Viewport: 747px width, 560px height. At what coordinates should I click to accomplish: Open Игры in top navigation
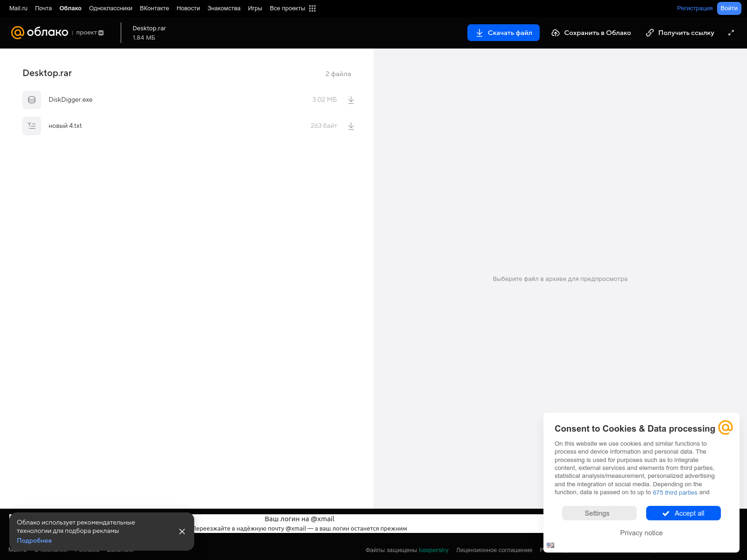[x=255, y=8]
